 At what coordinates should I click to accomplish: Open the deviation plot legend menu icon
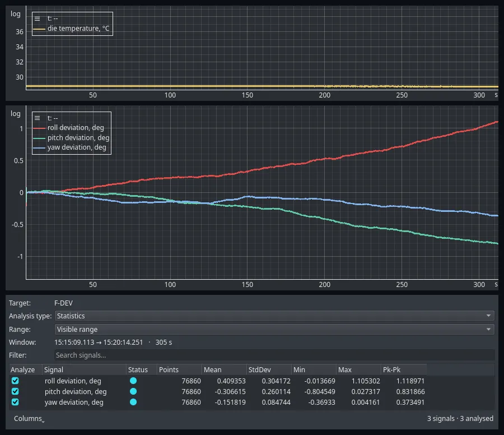(38, 118)
